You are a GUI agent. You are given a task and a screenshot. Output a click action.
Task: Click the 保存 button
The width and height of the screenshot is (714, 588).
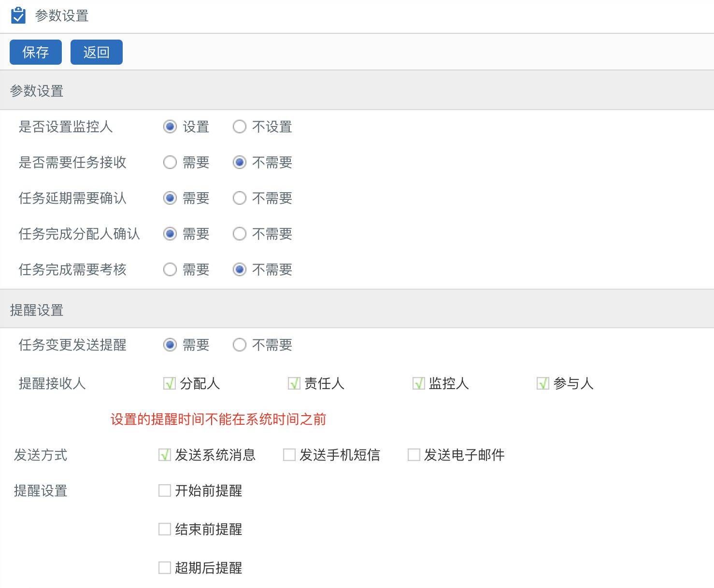(36, 52)
